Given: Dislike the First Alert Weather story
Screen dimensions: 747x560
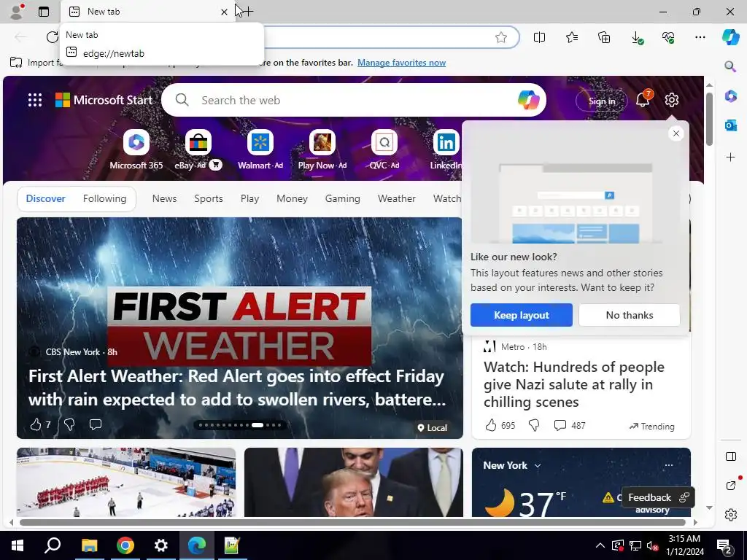Looking at the screenshot, I should (x=69, y=424).
